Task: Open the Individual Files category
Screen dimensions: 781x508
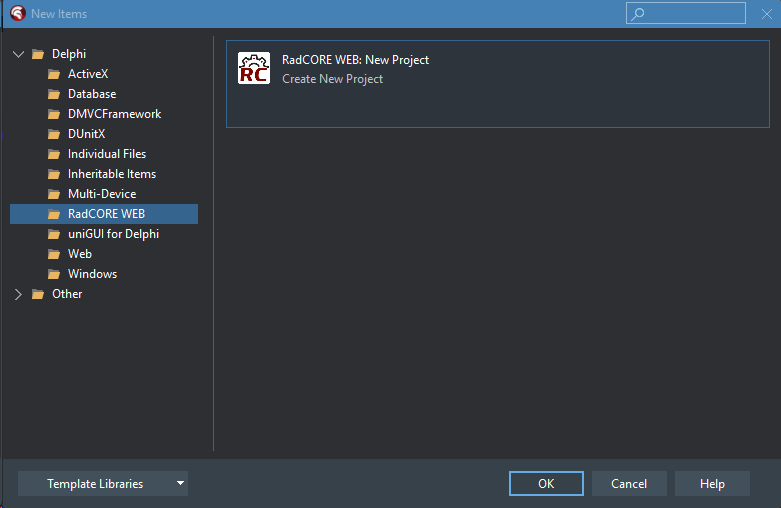Action: (x=106, y=154)
